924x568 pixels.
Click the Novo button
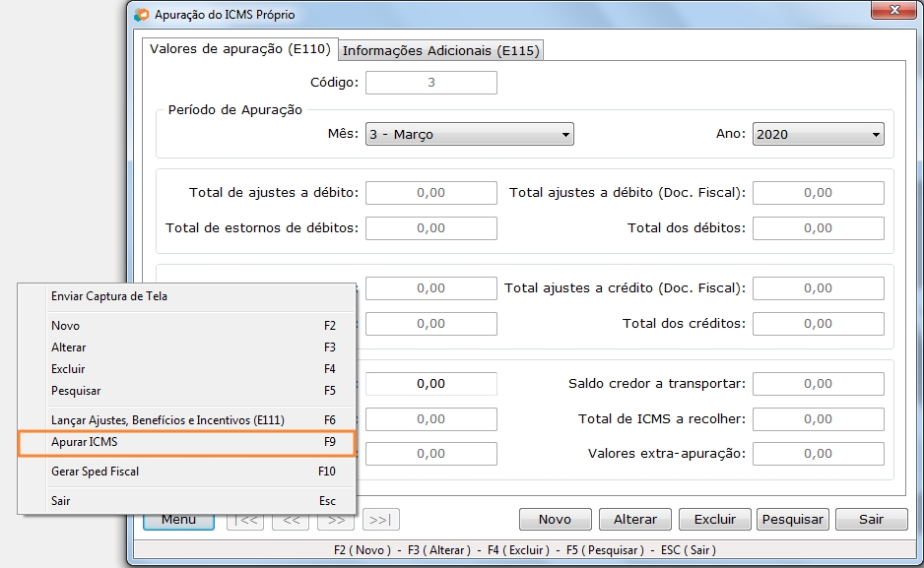555,519
